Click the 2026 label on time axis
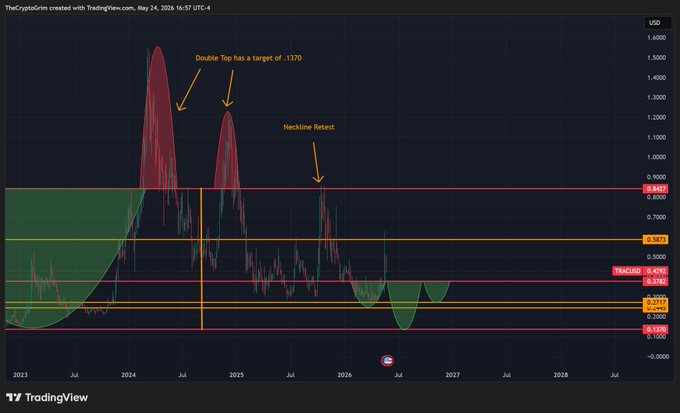 (344, 375)
